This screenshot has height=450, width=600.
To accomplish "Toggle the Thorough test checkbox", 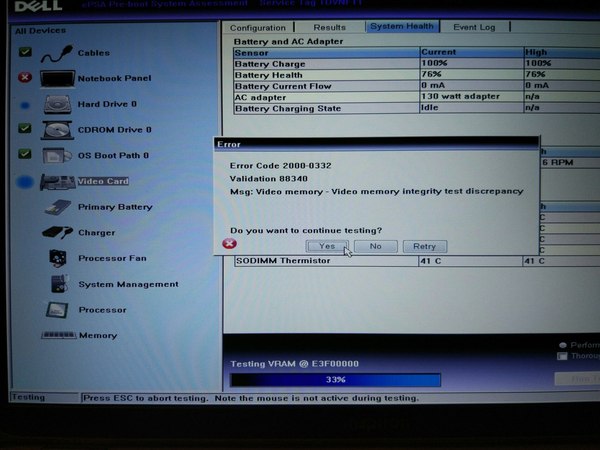I will [564, 355].
